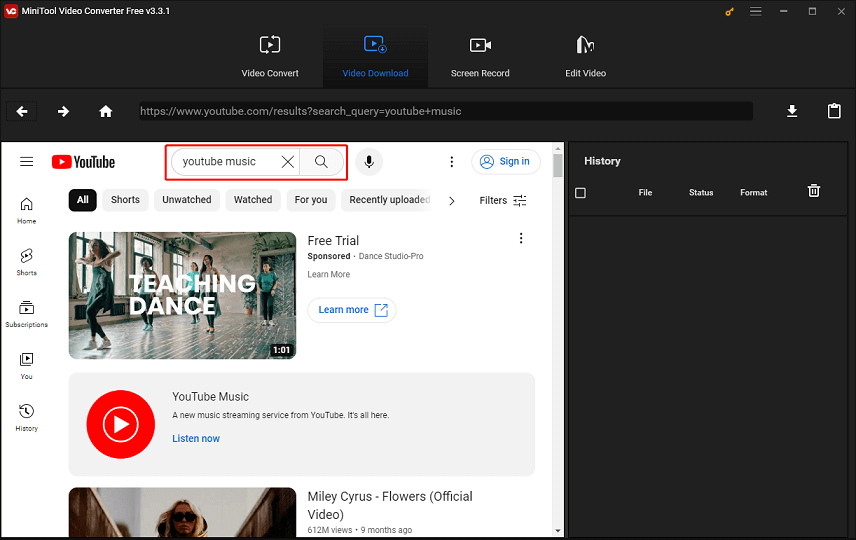Viewport: 856px width, 540px height.
Task: Go forward with the right arrow button
Action: tap(63, 111)
